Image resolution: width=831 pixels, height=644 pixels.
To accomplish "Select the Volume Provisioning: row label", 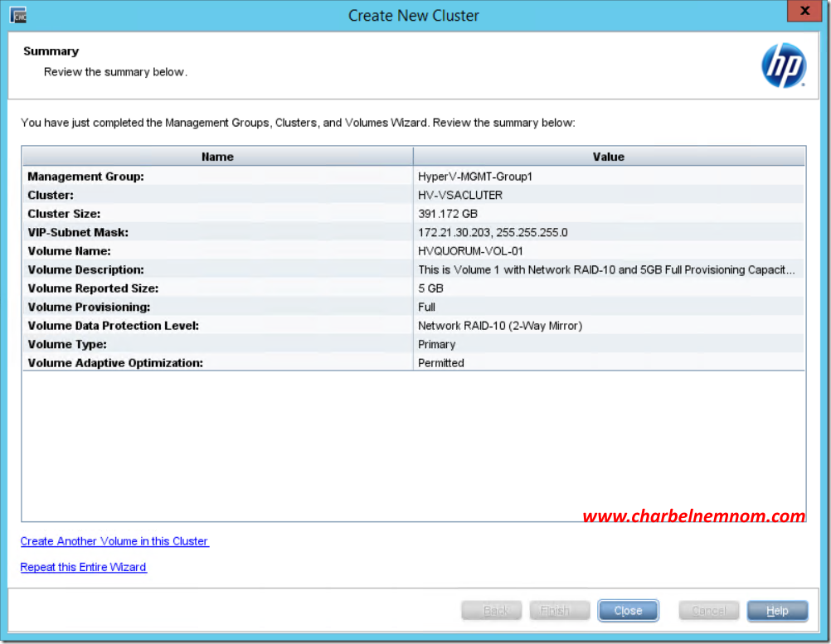I will pyautogui.click(x=89, y=307).
